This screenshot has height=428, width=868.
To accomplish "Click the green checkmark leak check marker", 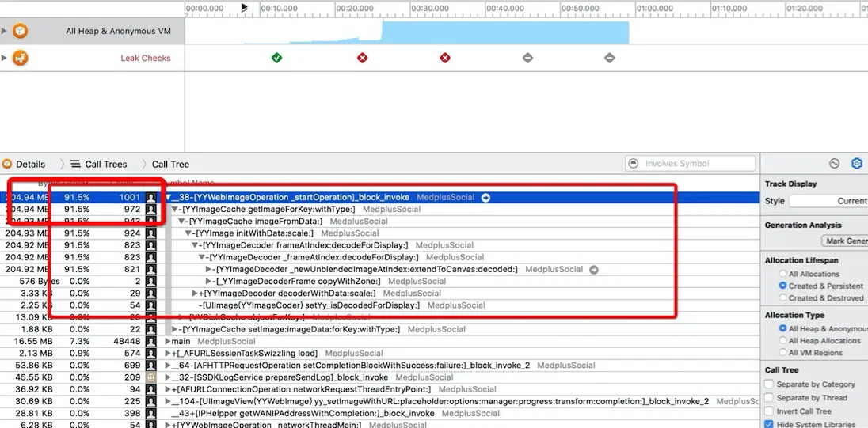I will 276,58.
